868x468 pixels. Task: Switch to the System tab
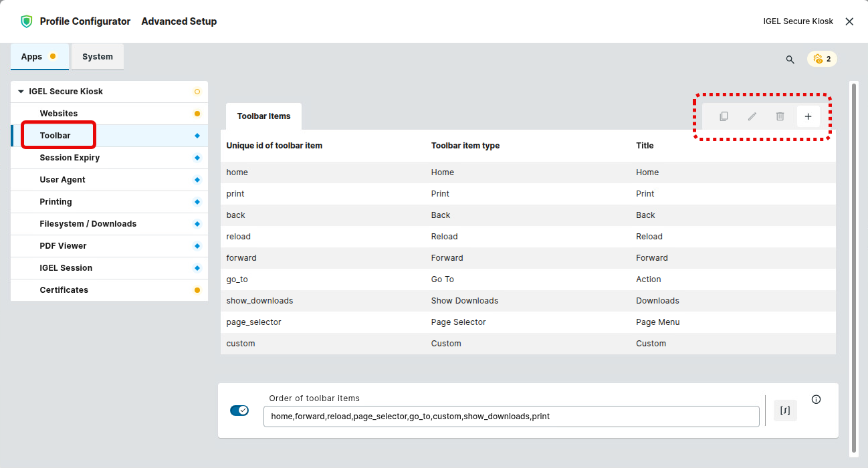coord(98,57)
